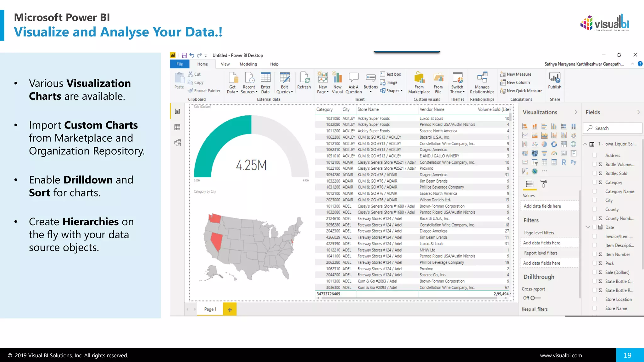
Task: Open the Fields well tab icon
Action: click(530, 184)
